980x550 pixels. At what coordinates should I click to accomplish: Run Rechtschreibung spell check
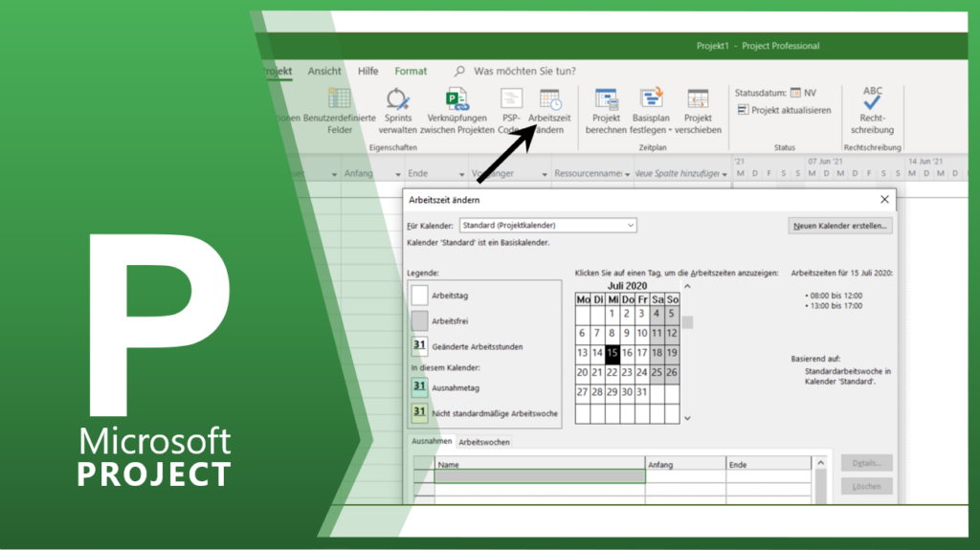click(873, 111)
